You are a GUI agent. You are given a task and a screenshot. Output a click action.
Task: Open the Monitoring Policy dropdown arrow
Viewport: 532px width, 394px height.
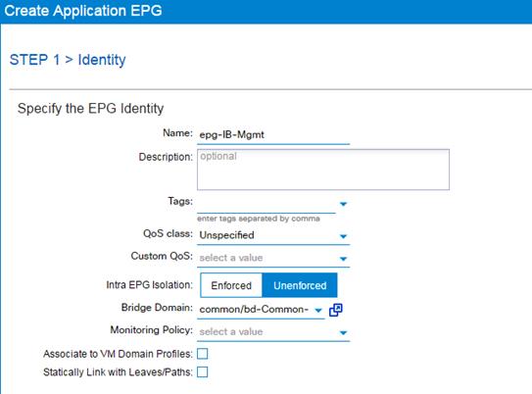click(343, 332)
